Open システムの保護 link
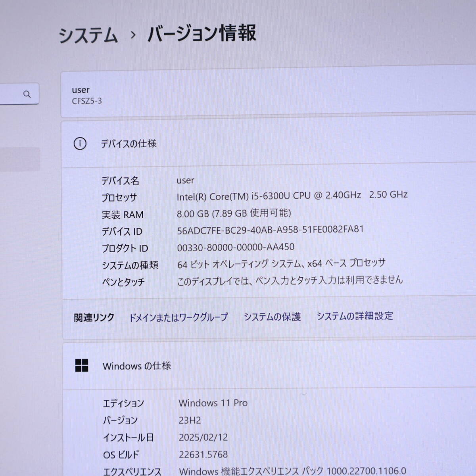Viewport: 476px width, 476px height. pos(272,317)
